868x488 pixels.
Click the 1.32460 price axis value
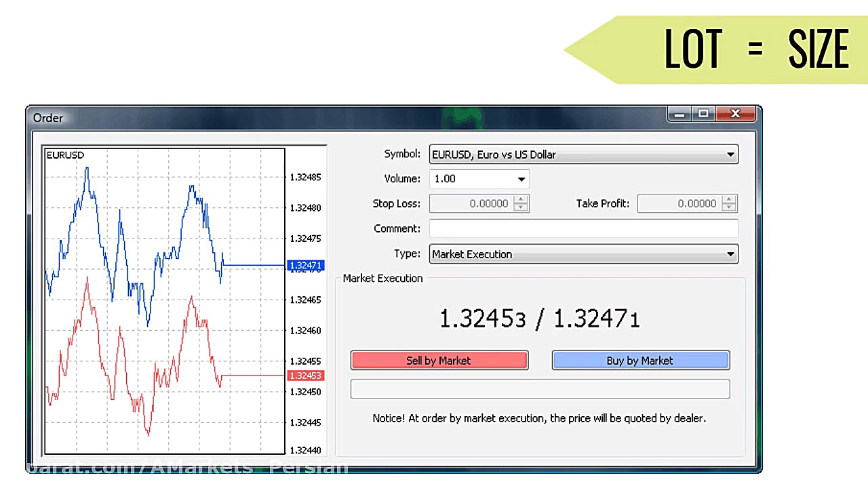pos(305,331)
